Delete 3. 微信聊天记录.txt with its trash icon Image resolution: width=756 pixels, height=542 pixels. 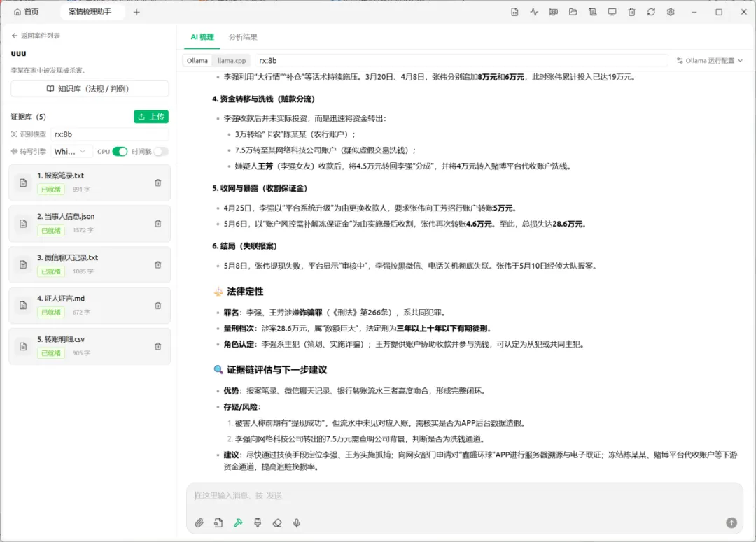point(157,264)
